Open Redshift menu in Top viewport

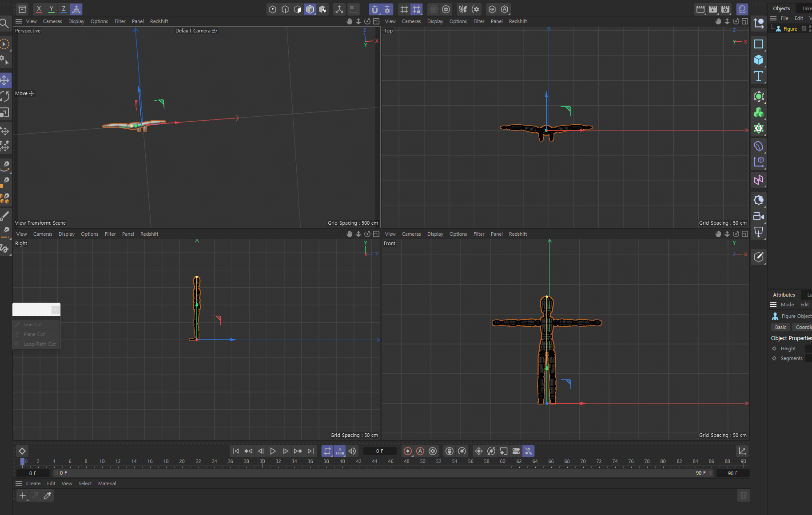518,21
